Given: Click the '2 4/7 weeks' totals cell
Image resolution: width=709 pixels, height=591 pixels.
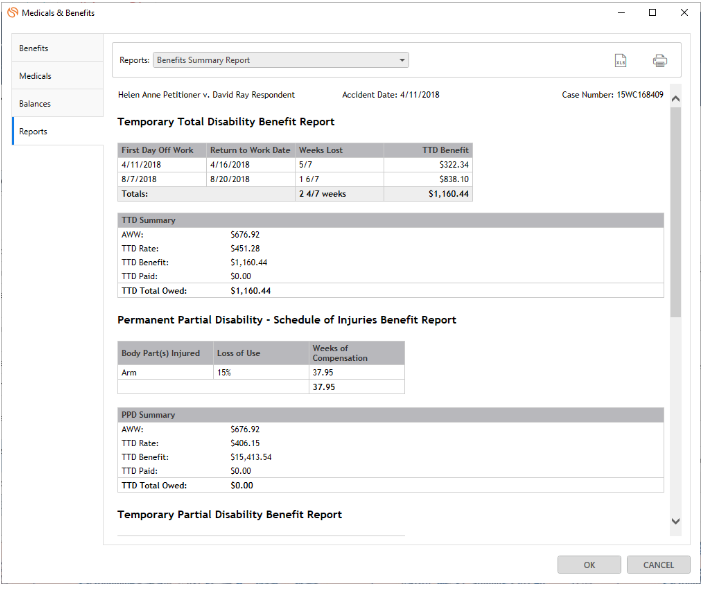Looking at the screenshot, I should click(x=339, y=194).
